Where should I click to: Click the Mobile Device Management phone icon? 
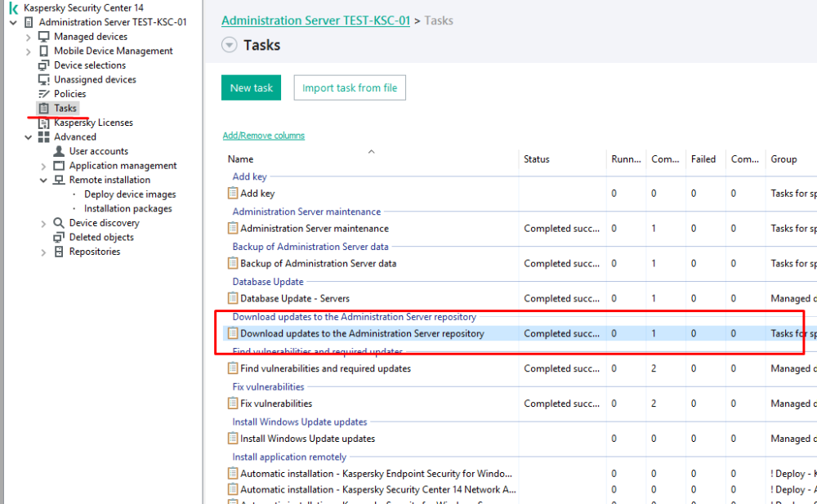[x=44, y=51]
